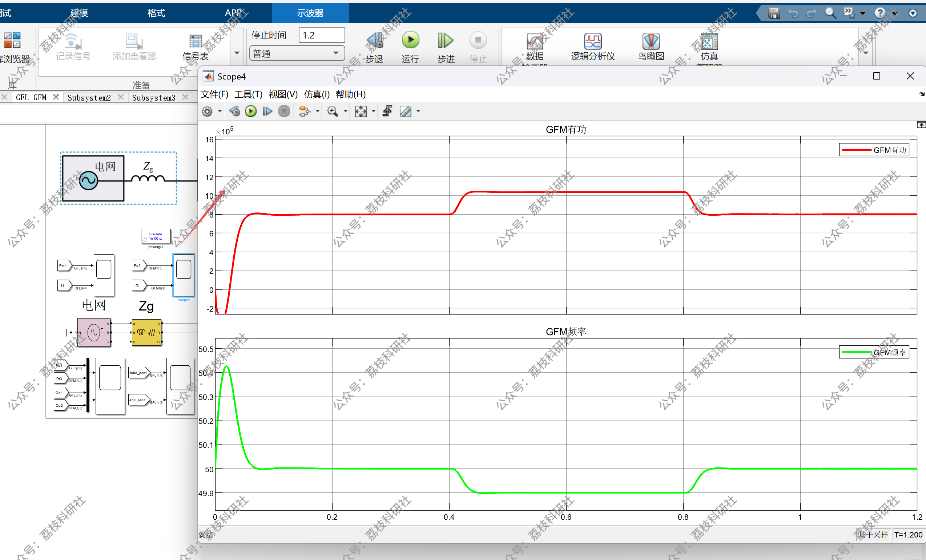
Task: Run simulation from Scope4 toolbar
Action: click(251, 111)
